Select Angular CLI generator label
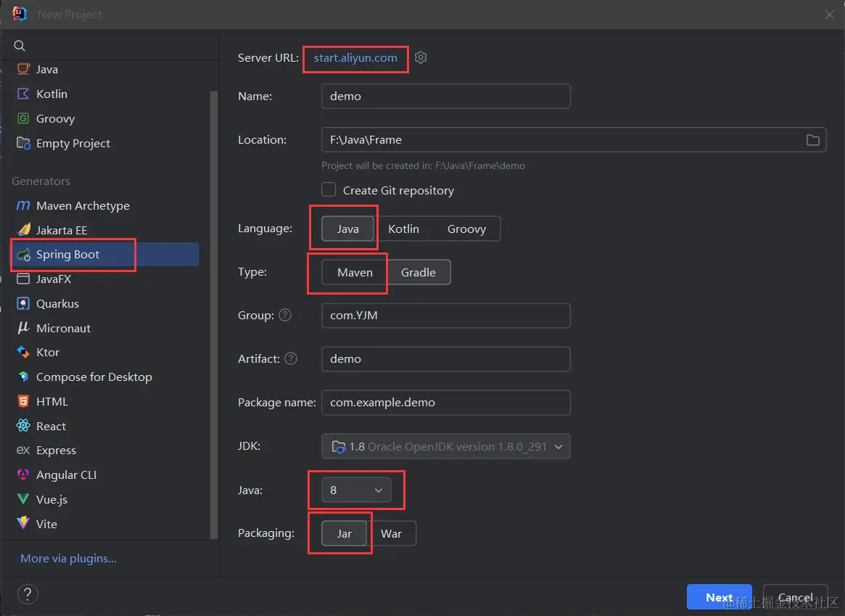 66,475
